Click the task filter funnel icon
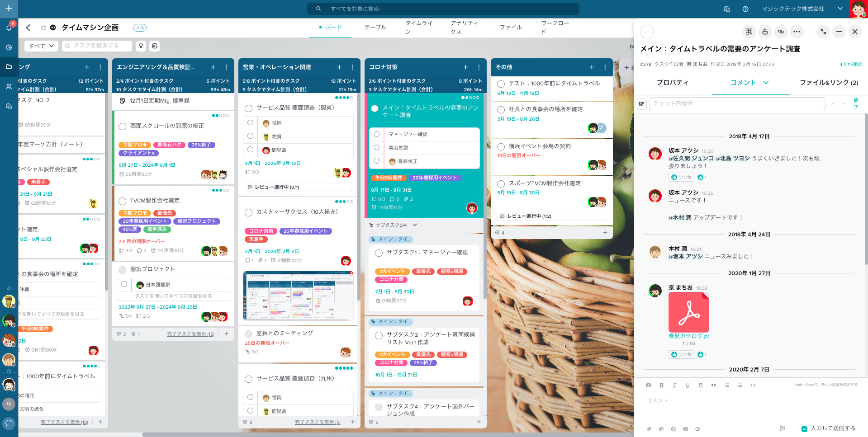The image size is (868, 437). tap(141, 46)
